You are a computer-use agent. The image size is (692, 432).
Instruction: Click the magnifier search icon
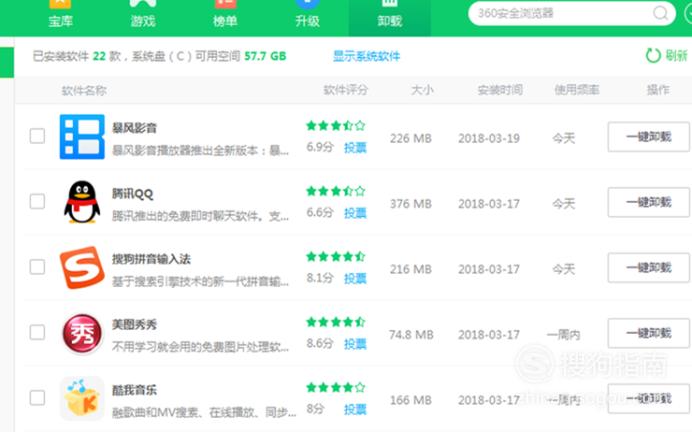tap(660, 13)
